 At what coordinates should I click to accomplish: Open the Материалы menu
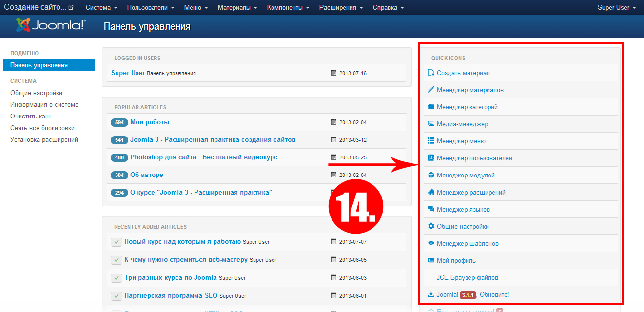pyautogui.click(x=237, y=8)
